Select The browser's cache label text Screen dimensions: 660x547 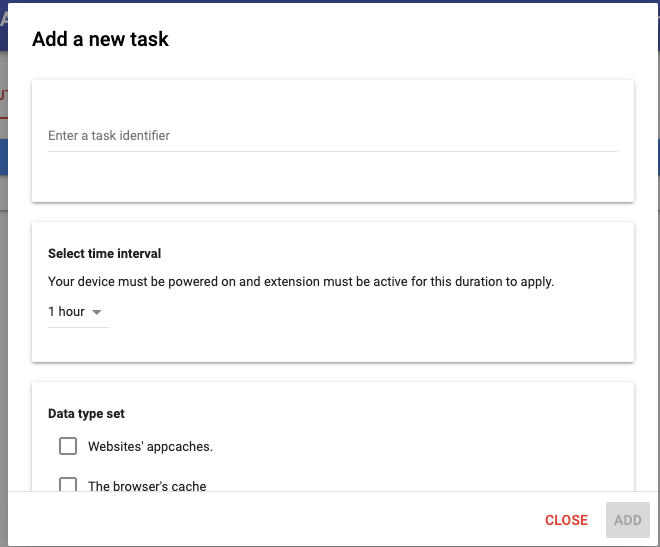pos(147,487)
